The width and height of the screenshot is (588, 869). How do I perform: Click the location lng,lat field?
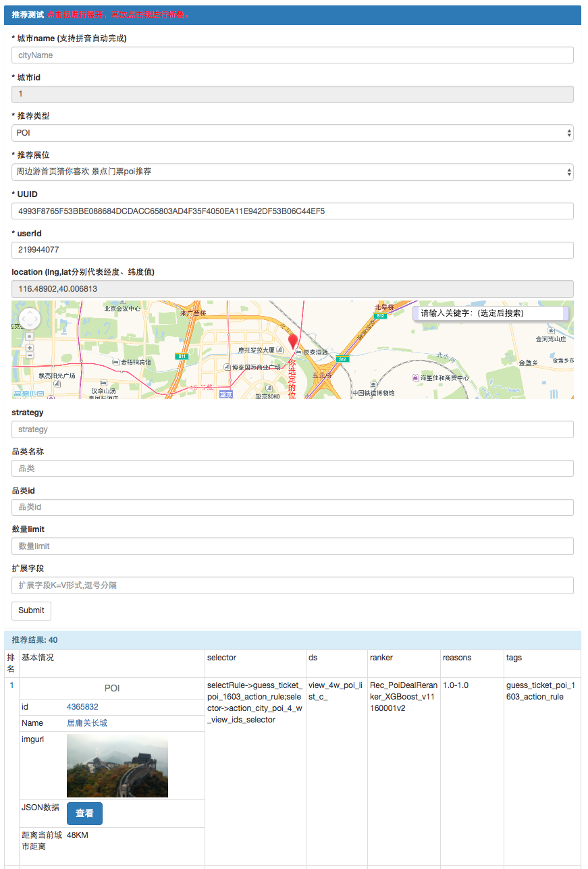pyautogui.click(x=292, y=289)
